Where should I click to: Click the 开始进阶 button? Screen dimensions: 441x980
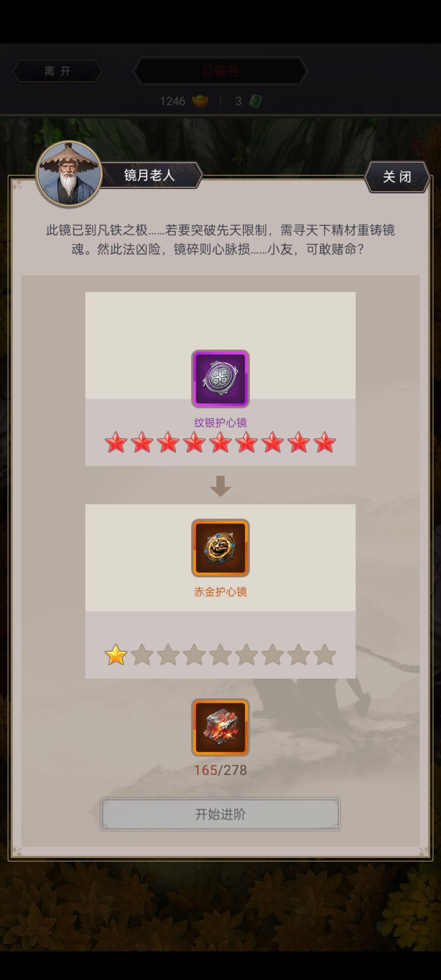coord(220,814)
